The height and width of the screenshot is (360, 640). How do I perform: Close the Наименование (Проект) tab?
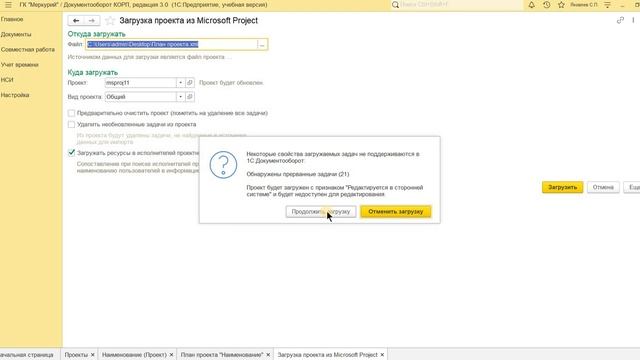pyautogui.click(x=171, y=355)
